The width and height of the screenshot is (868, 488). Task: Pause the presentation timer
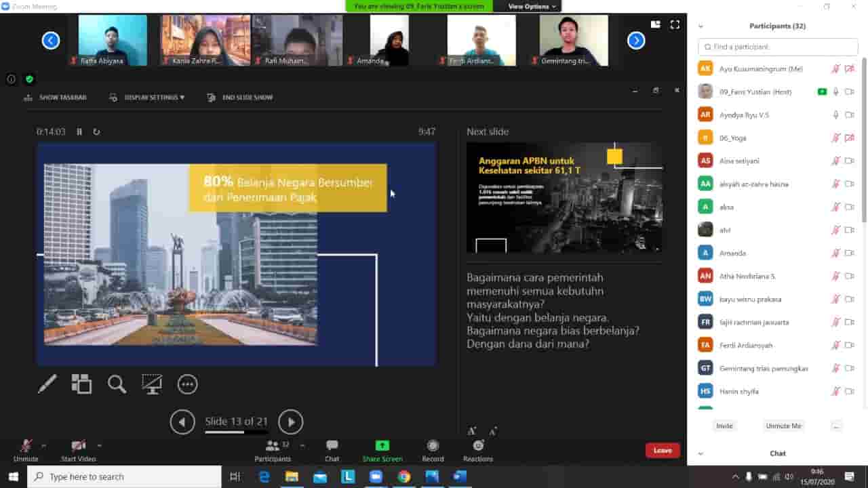coord(79,131)
